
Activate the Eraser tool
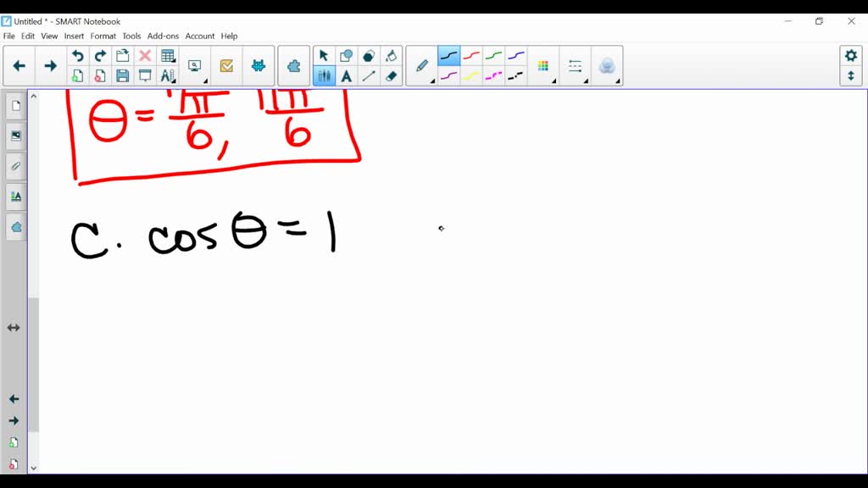(392, 75)
